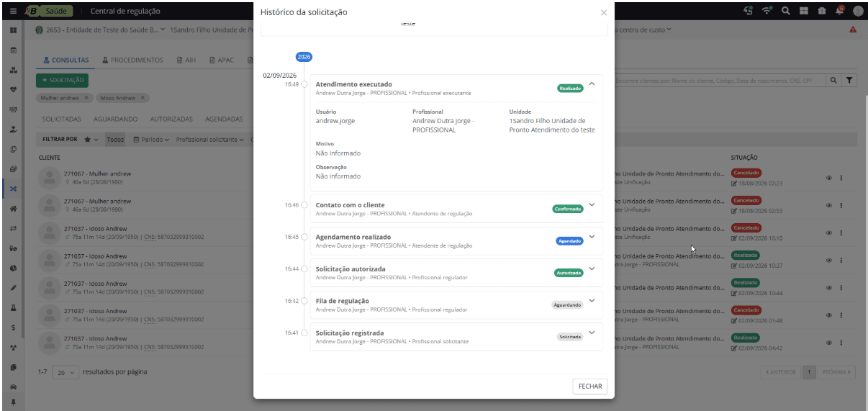This screenshot has width=868, height=411.
Task: Open the hamburger menu in top bar
Action: click(x=13, y=11)
